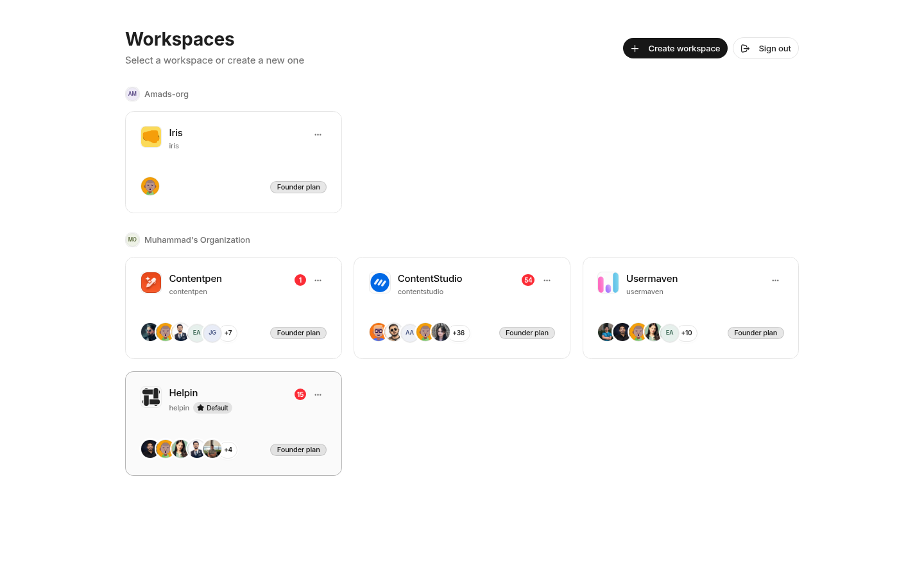Image resolution: width=924 pixels, height=578 pixels.
Task: Click the ContentStudio notification badge showing 54
Action: (528, 280)
